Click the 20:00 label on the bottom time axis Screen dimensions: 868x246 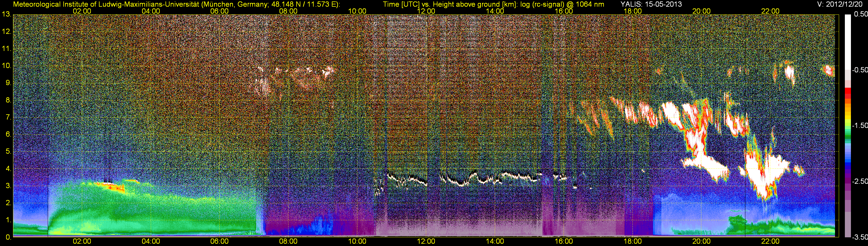tap(702, 242)
